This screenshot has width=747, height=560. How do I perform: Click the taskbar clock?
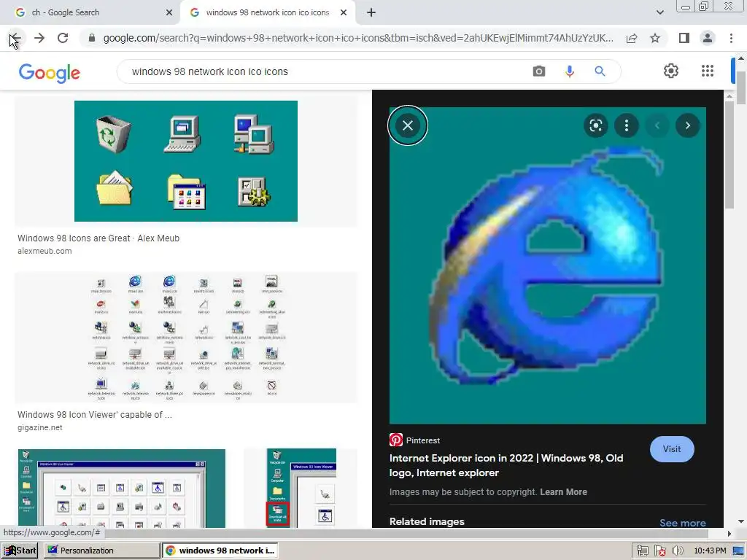(x=710, y=551)
